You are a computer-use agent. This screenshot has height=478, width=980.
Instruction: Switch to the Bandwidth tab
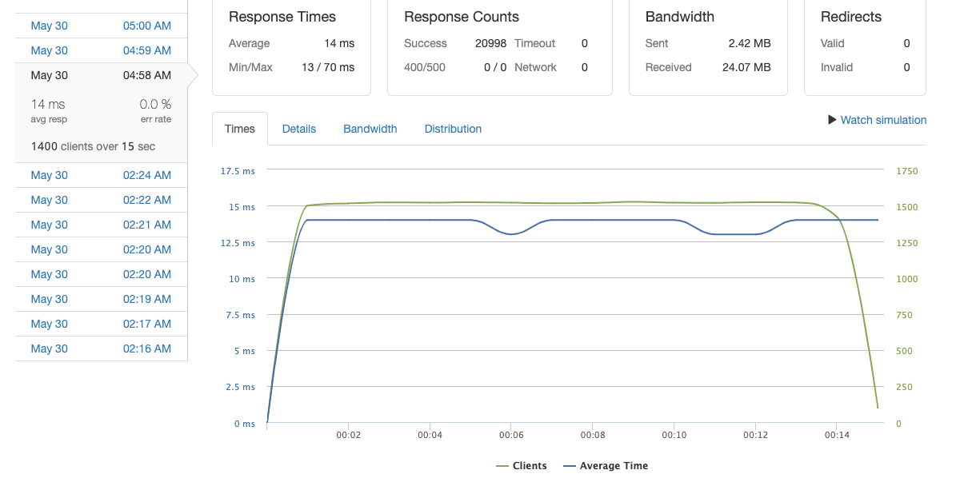pos(370,129)
